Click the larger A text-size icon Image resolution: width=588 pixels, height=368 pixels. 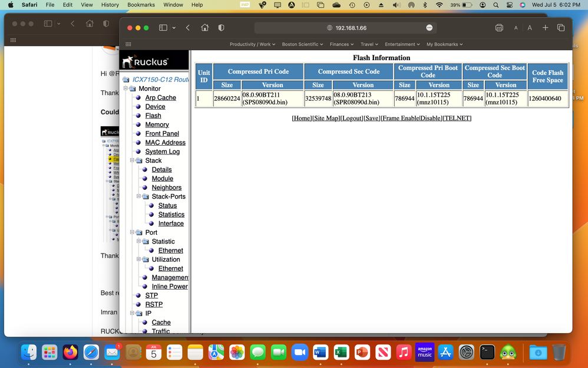pos(529,27)
